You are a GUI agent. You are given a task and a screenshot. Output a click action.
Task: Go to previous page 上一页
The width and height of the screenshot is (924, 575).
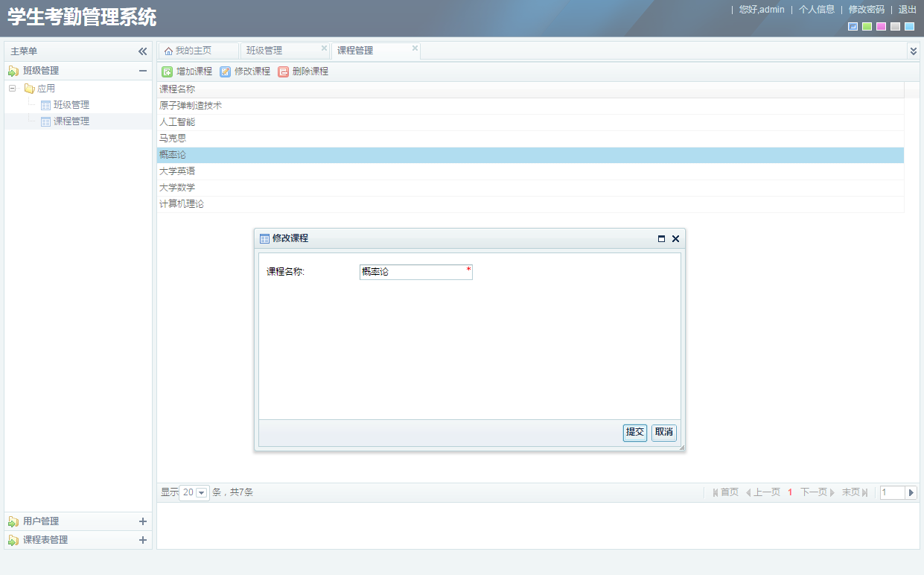coord(762,492)
